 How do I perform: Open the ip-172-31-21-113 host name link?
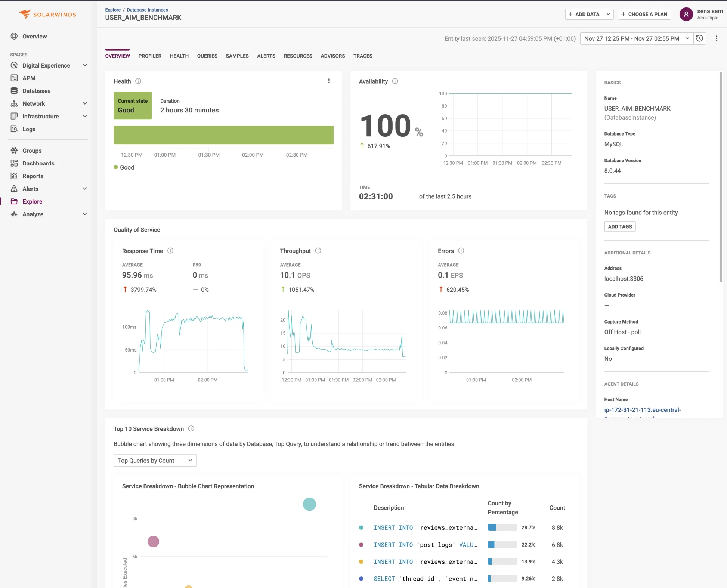(x=643, y=410)
